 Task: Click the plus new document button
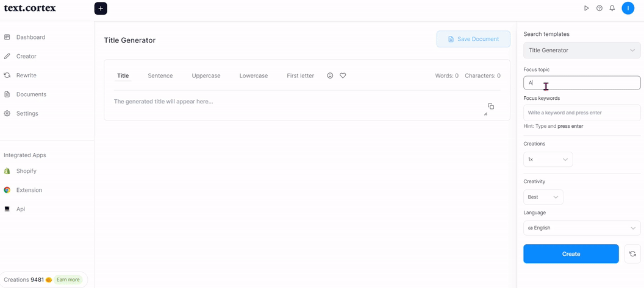(x=101, y=8)
